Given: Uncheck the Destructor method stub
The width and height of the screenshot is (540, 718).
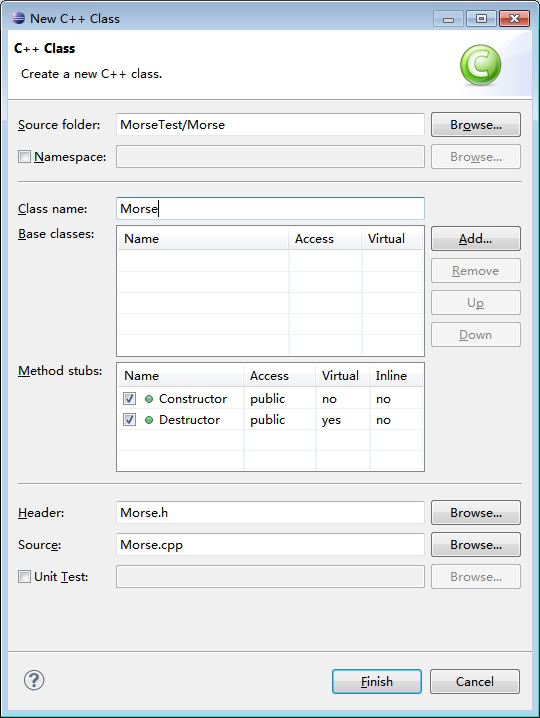Looking at the screenshot, I should pyautogui.click(x=130, y=419).
